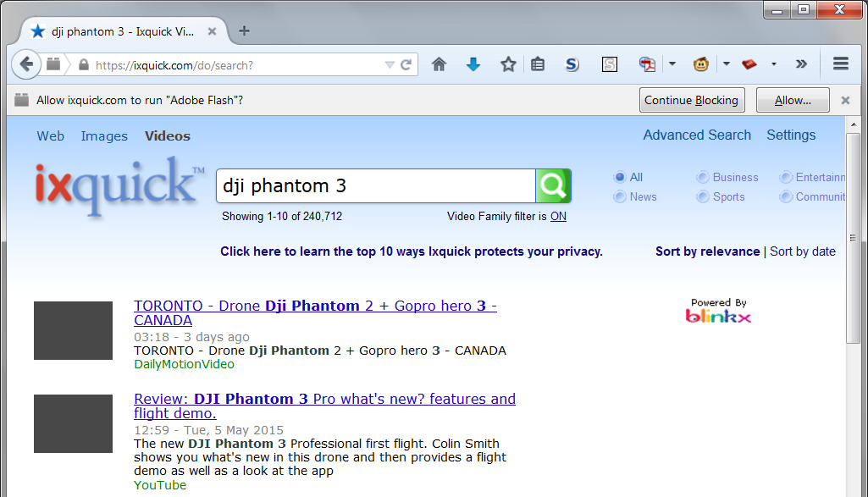Switch to the Images search tab
868x497 pixels.
[104, 135]
